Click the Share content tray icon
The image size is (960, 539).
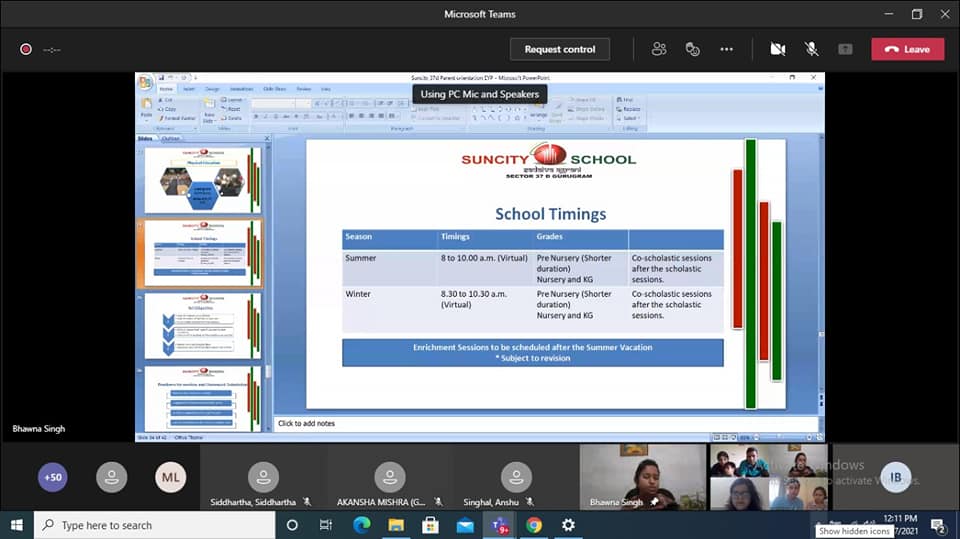[x=845, y=49]
